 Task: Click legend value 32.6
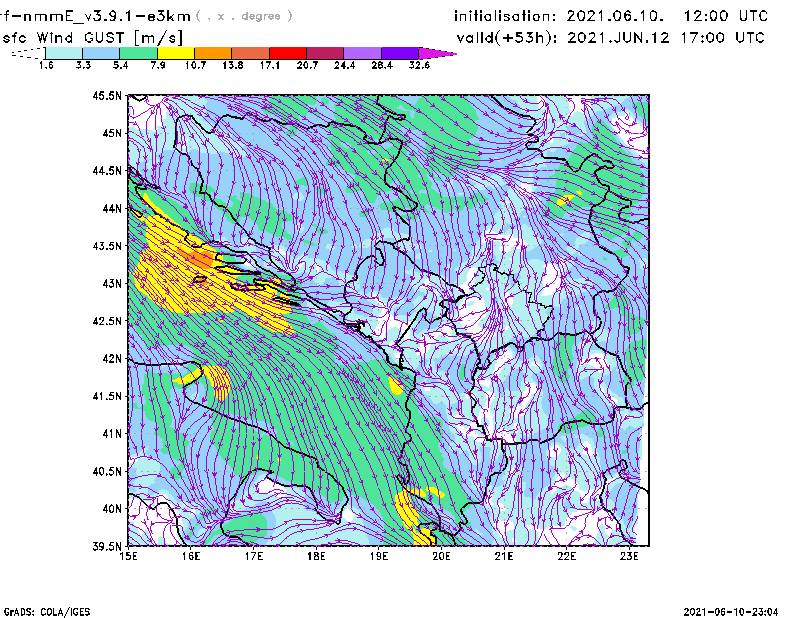click(x=419, y=65)
